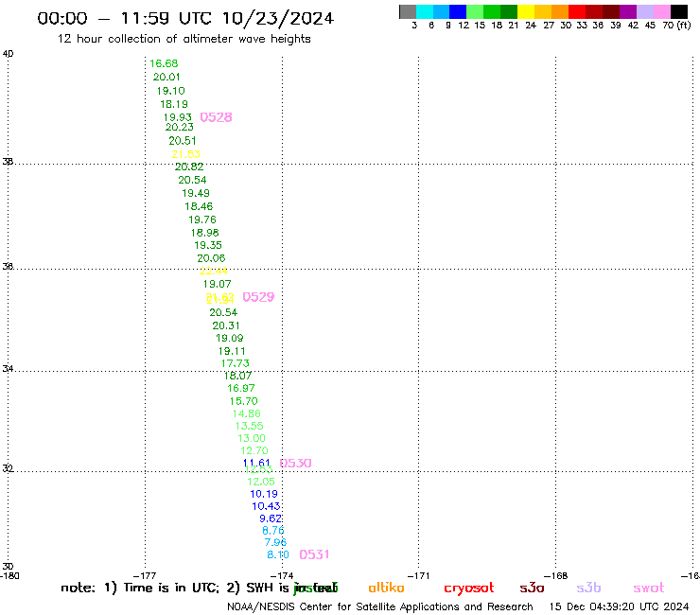Click the yellow value 22.44
Image resolution: width=700 pixels, height=615 pixels.
click(x=214, y=271)
